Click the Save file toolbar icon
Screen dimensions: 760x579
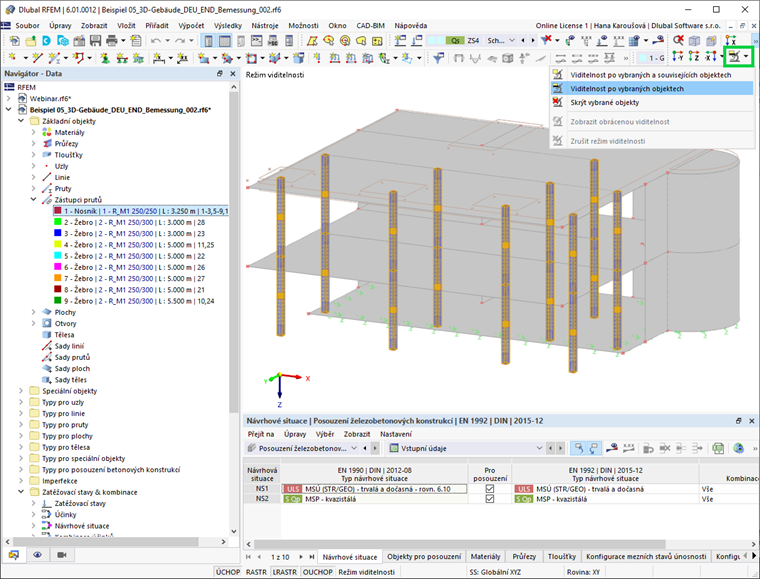pyautogui.click(x=95, y=41)
